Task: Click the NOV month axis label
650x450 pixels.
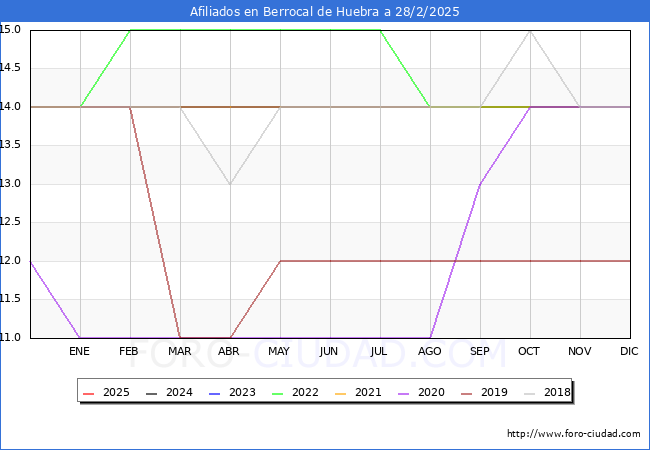Action: pos(580,351)
